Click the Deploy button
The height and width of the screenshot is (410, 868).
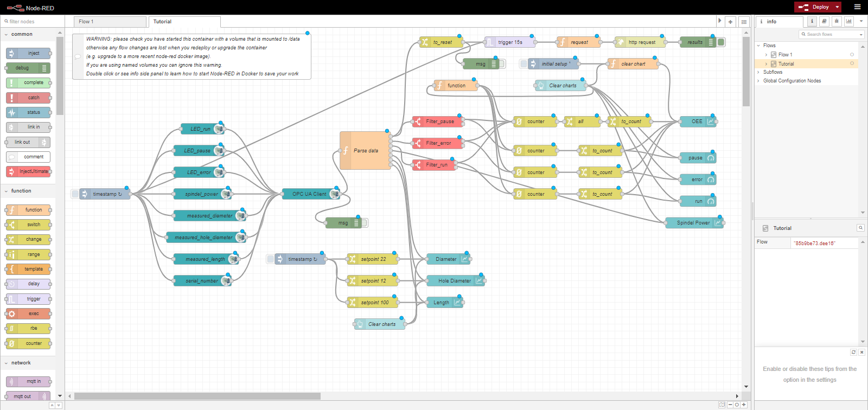click(x=815, y=7)
